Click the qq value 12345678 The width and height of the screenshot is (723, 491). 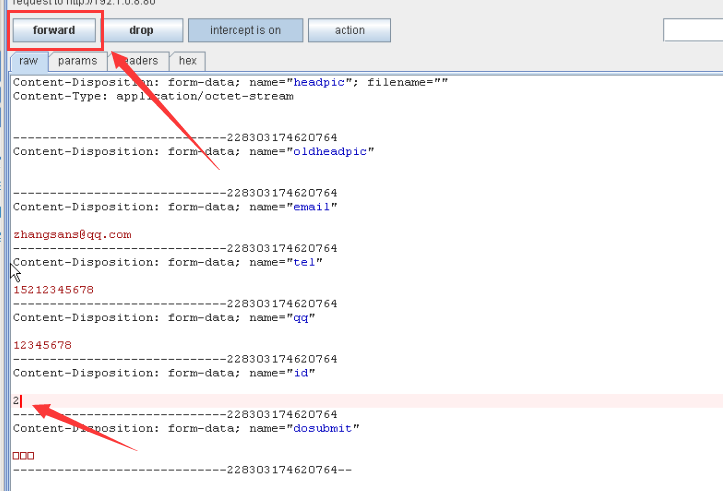42,345
